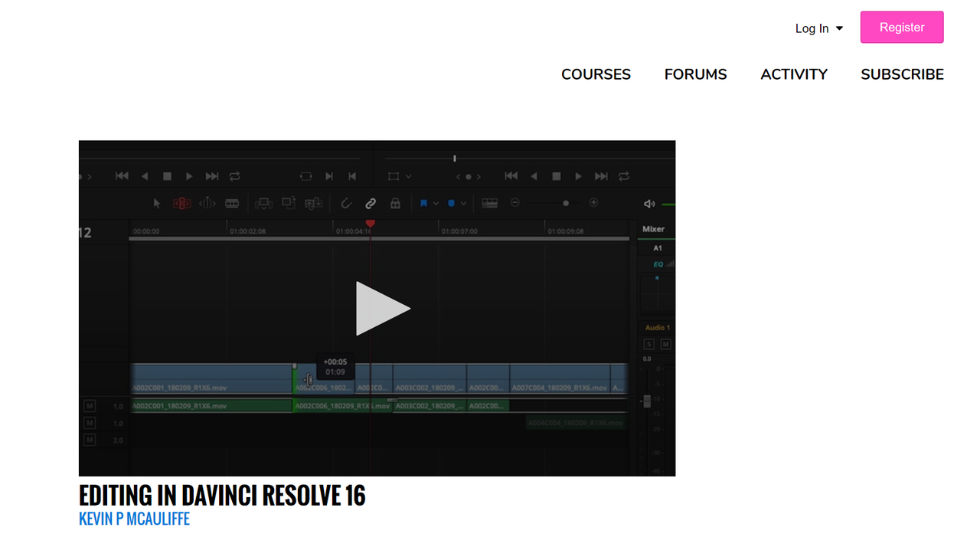Click the Editing in DaVinci Resolve 16 title
The width and height of the screenshot is (980, 560).
click(x=222, y=496)
